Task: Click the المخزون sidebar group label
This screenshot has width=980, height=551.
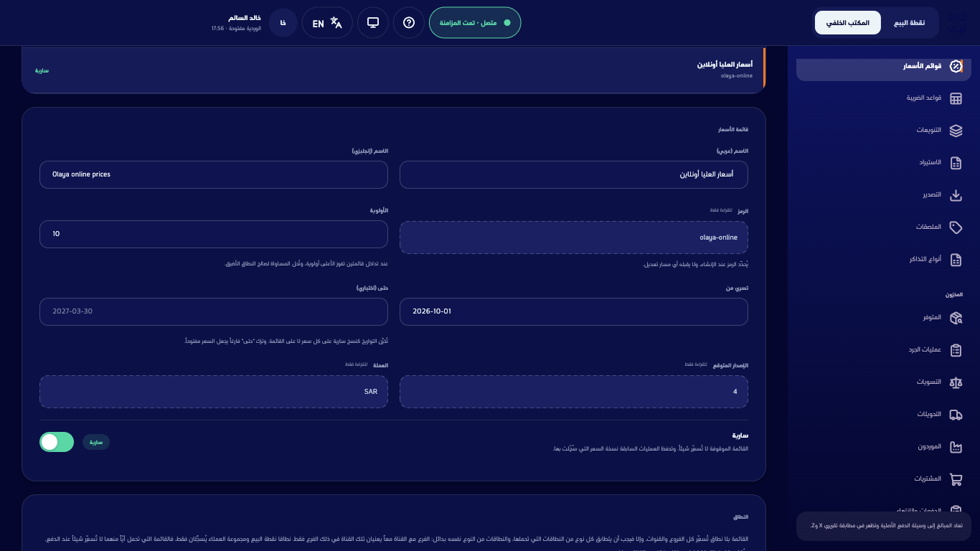Action: point(953,295)
